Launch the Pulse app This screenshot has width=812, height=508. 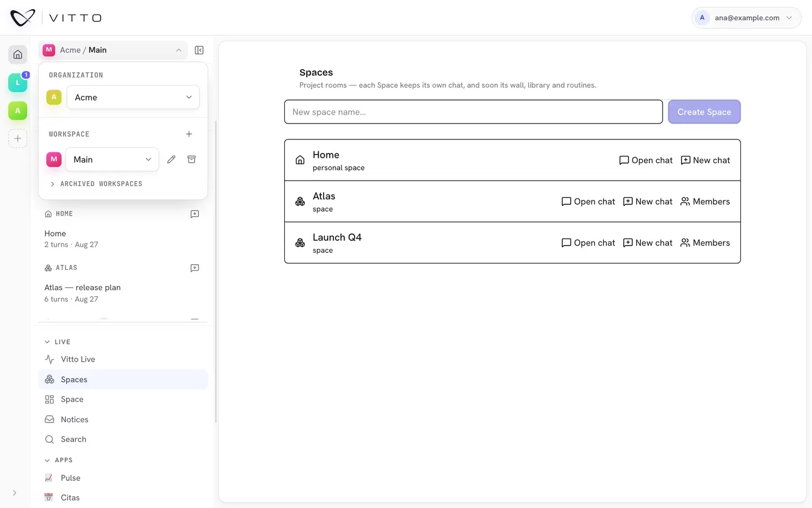tap(123, 478)
